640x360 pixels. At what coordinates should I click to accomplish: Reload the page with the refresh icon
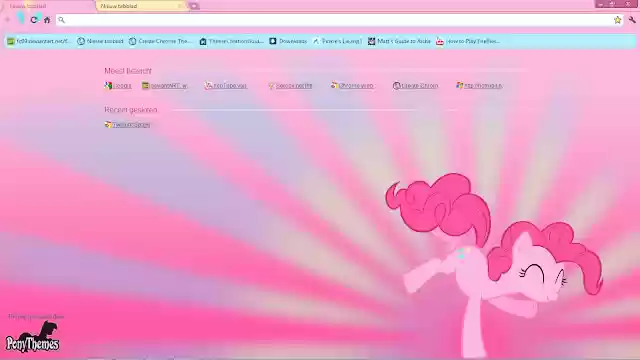point(34,19)
